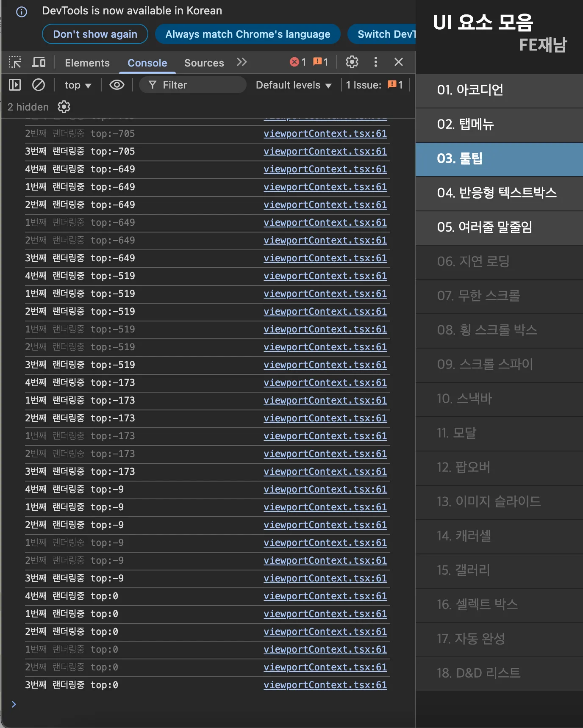The width and height of the screenshot is (583, 728).
Task: Open 15. 갤러리 item
Action: (x=499, y=570)
